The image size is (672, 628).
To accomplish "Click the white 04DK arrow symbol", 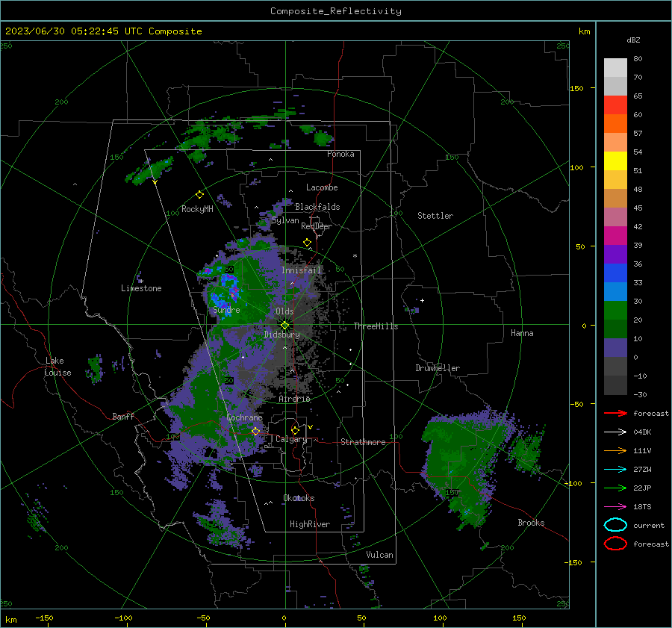I will click(615, 432).
